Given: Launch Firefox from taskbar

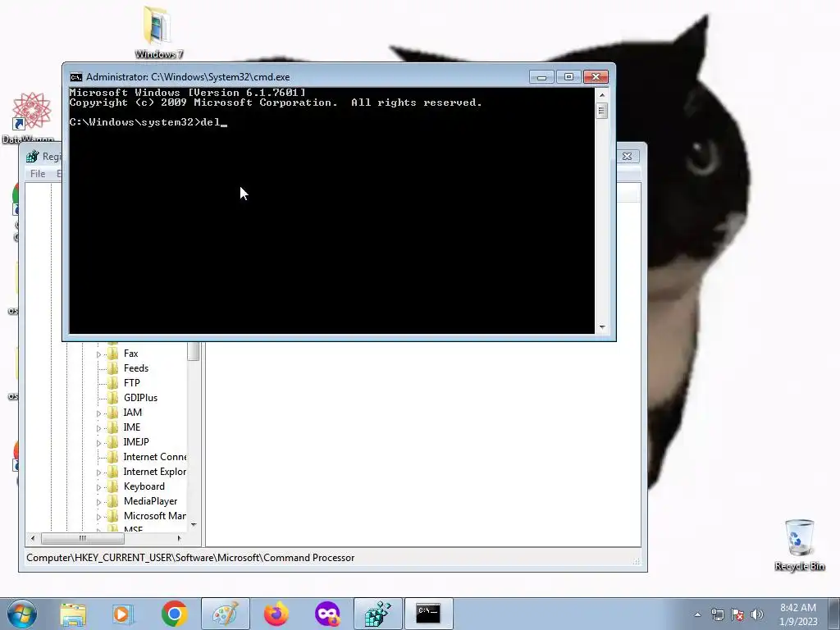Looking at the screenshot, I should coord(276,614).
